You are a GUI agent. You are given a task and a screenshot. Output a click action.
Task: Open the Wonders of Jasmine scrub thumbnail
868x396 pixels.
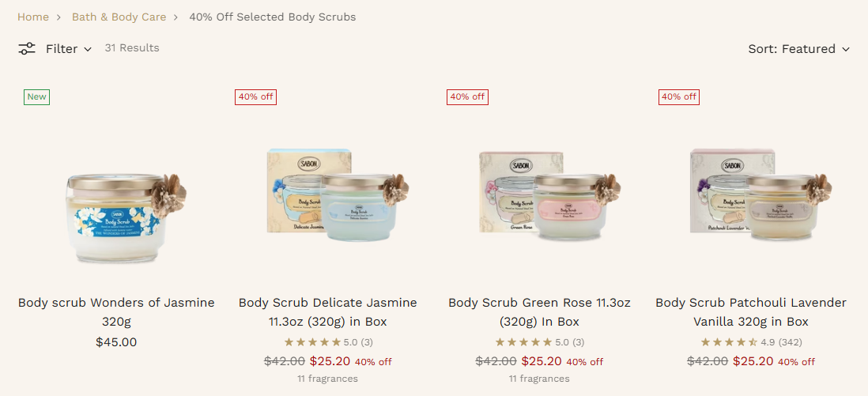(126, 217)
